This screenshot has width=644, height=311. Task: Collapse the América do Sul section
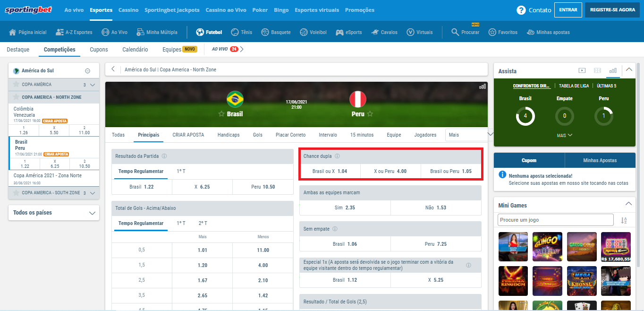click(87, 71)
